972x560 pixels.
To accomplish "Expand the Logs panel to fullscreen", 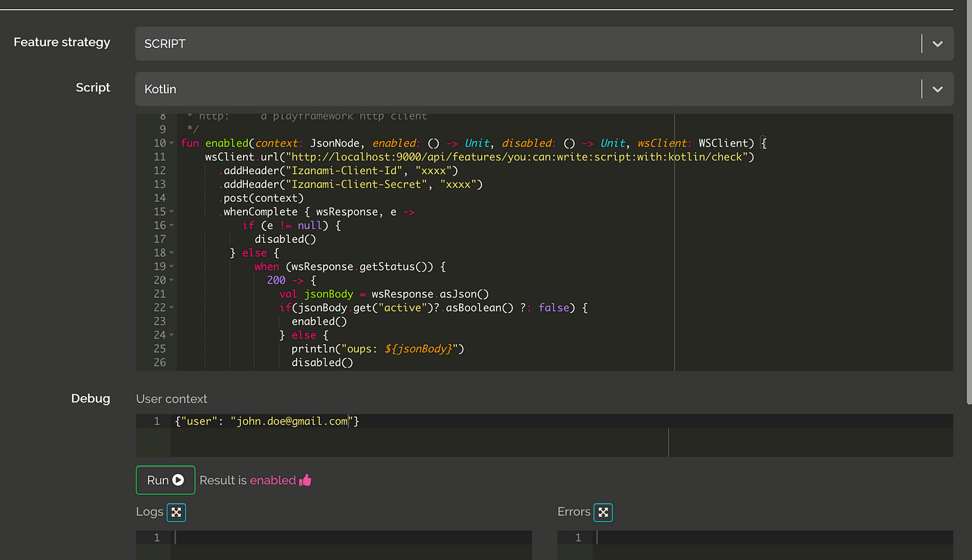I will pyautogui.click(x=176, y=512).
